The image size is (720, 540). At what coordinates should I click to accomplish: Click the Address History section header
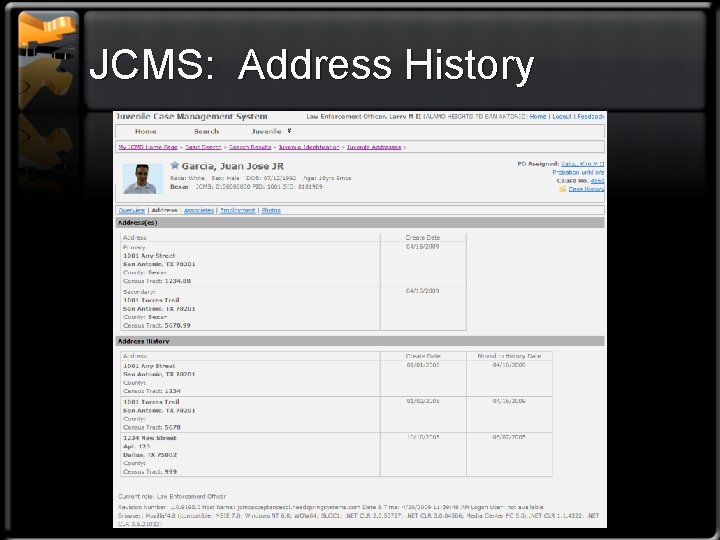(360, 341)
